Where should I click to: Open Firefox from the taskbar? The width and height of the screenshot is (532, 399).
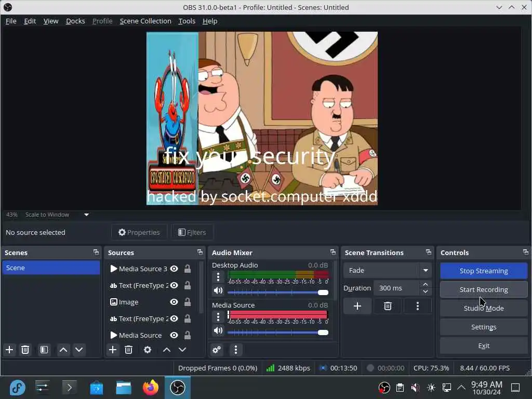coord(151,388)
